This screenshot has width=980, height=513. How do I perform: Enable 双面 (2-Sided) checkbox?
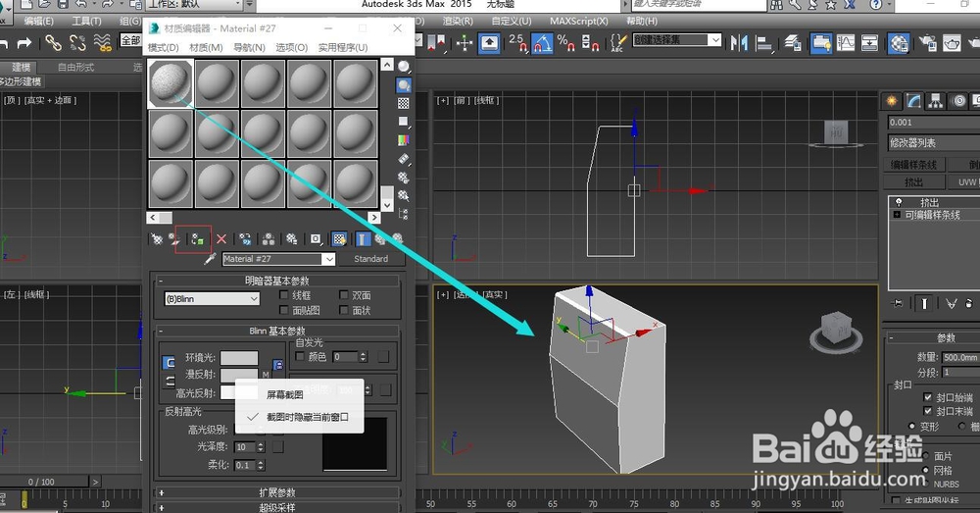click(344, 294)
